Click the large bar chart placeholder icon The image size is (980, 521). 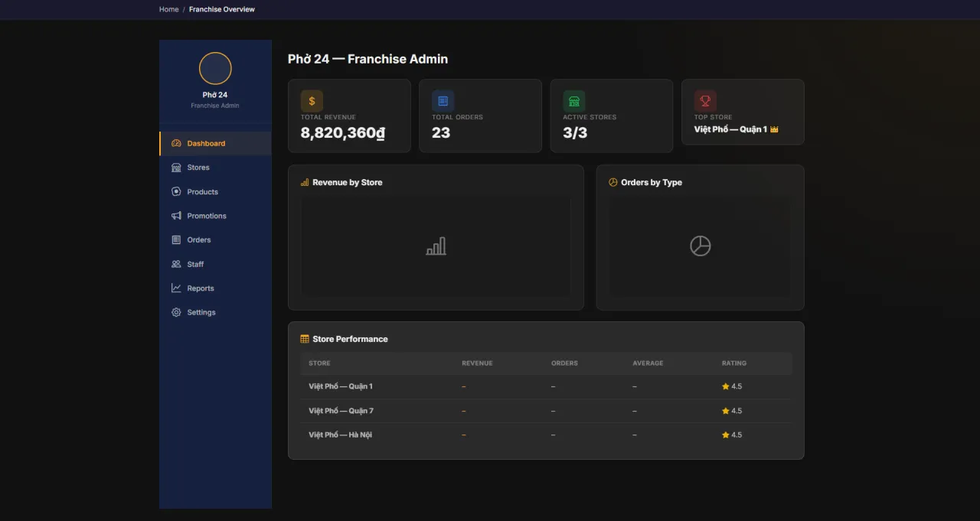point(436,246)
